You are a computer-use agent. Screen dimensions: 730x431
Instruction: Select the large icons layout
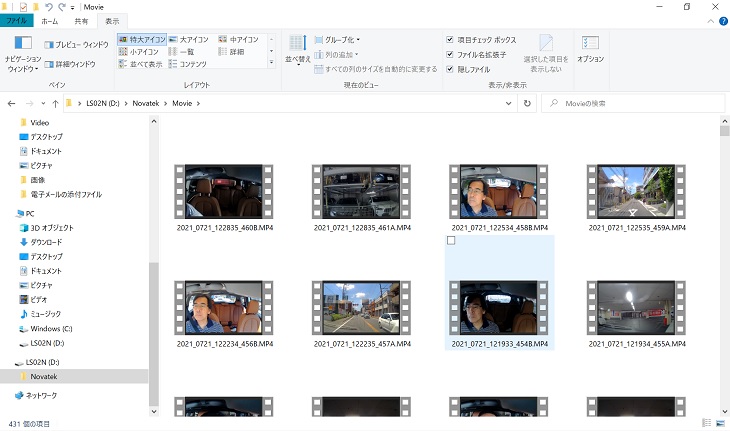click(189, 40)
